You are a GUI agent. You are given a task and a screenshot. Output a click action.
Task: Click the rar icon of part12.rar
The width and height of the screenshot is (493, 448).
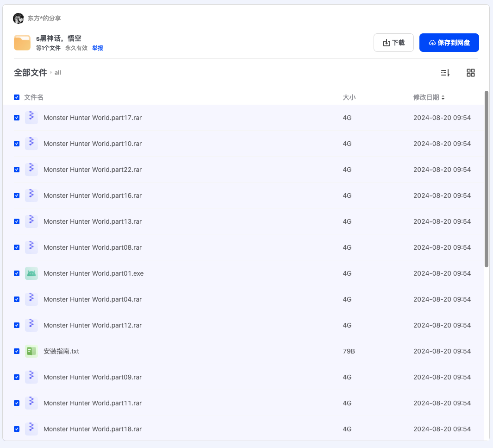(x=31, y=325)
